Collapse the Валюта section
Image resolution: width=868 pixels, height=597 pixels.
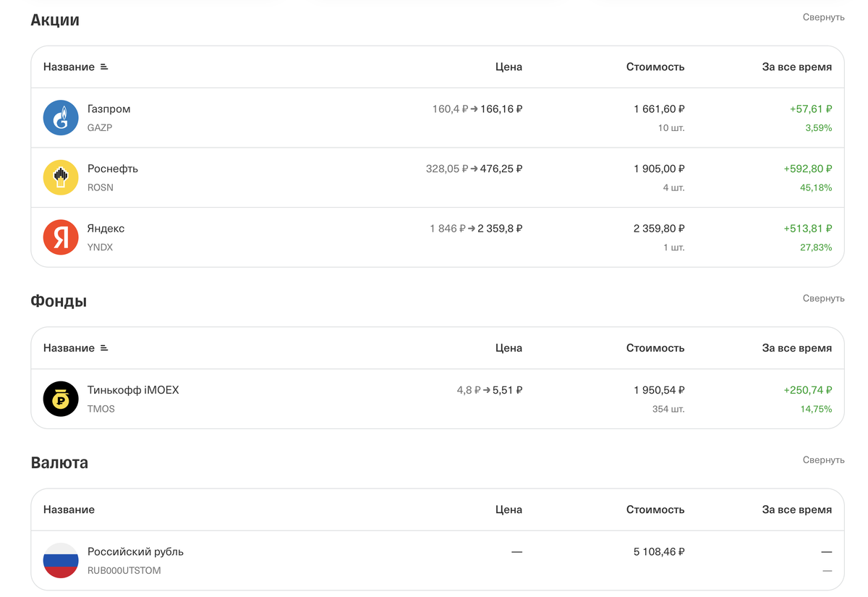(x=823, y=460)
